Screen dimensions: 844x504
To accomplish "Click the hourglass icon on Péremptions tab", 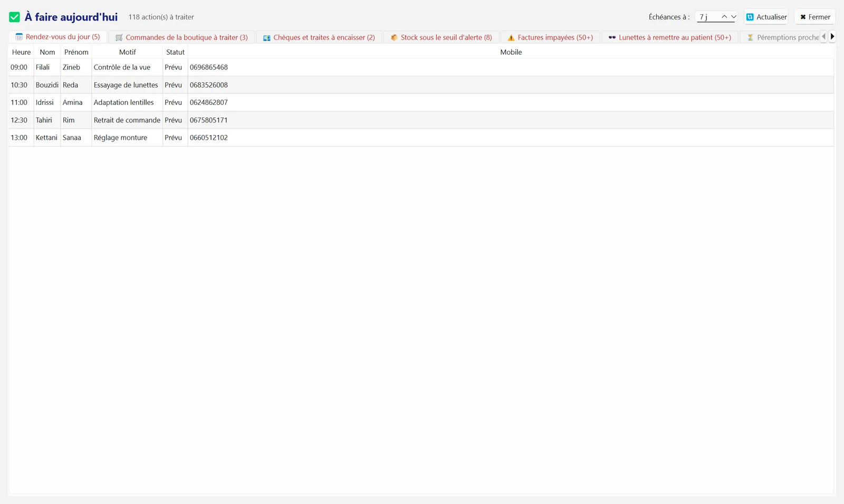I will point(750,37).
